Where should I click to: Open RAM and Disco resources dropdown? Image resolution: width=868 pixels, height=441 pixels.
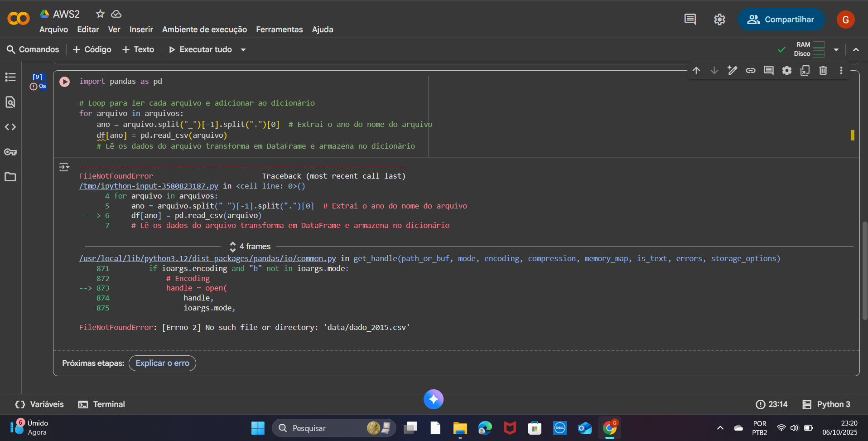[836, 49]
